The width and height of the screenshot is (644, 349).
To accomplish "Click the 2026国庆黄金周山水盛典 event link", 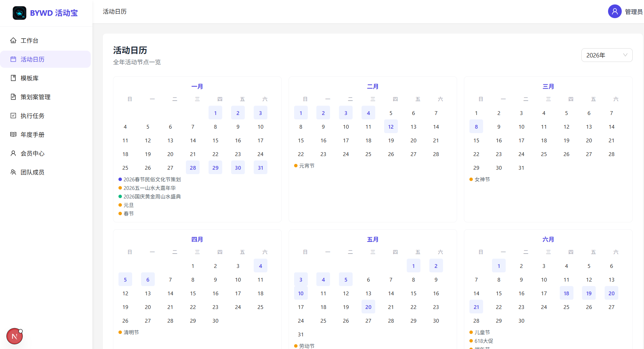I will (152, 196).
